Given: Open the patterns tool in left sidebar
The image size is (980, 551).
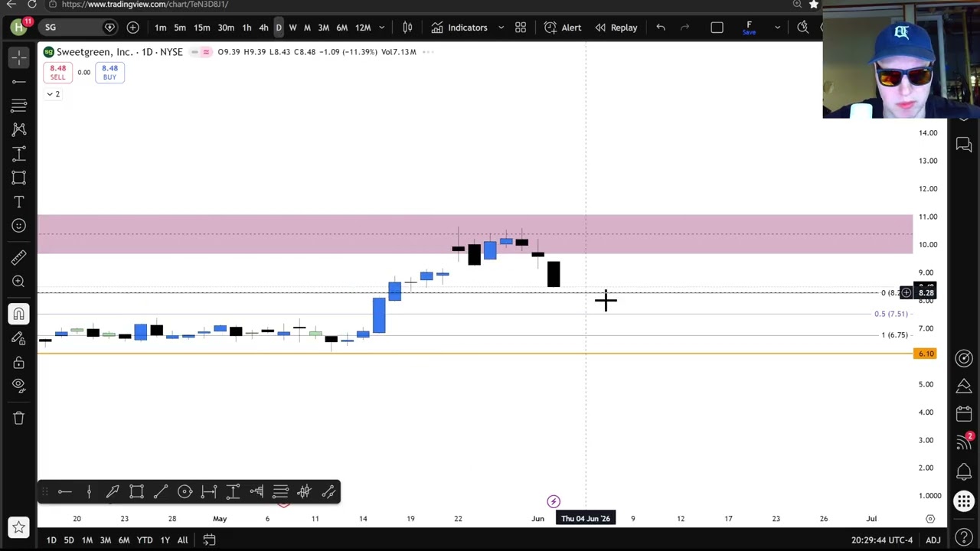Looking at the screenshot, I should tap(19, 129).
